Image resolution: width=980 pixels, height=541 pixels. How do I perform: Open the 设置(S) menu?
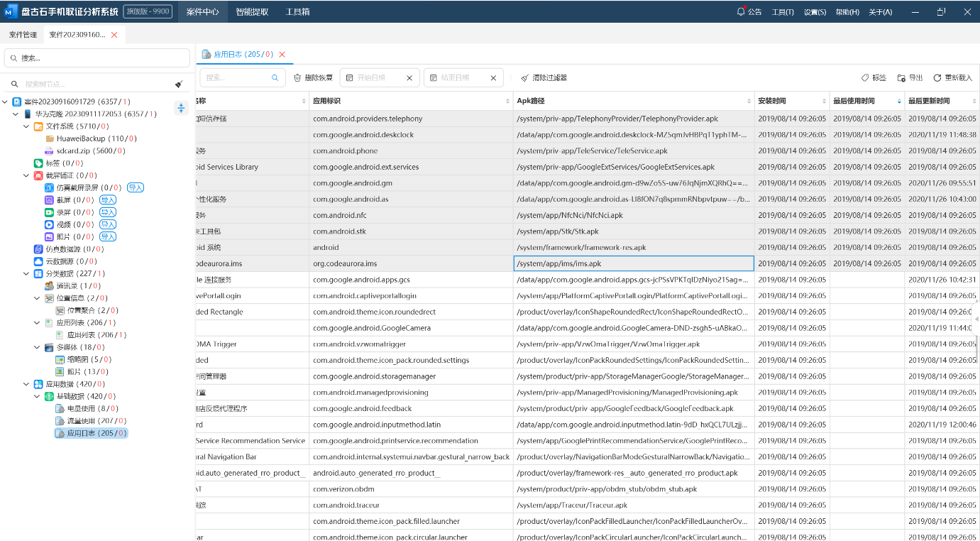pos(815,12)
